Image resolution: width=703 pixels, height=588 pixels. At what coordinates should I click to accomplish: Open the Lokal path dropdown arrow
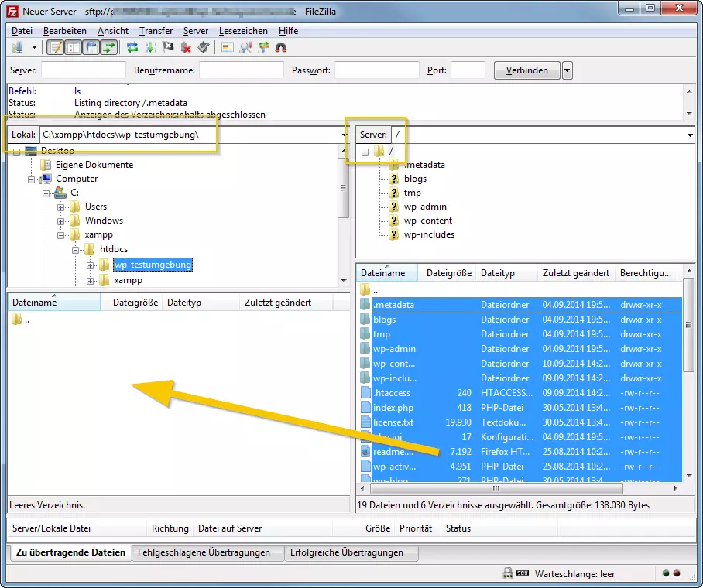click(345, 135)
